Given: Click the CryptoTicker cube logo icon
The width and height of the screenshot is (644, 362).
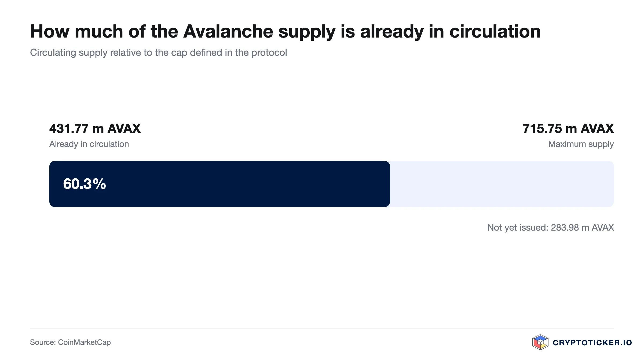Looking at the screenshot, I should click(540, 342).
